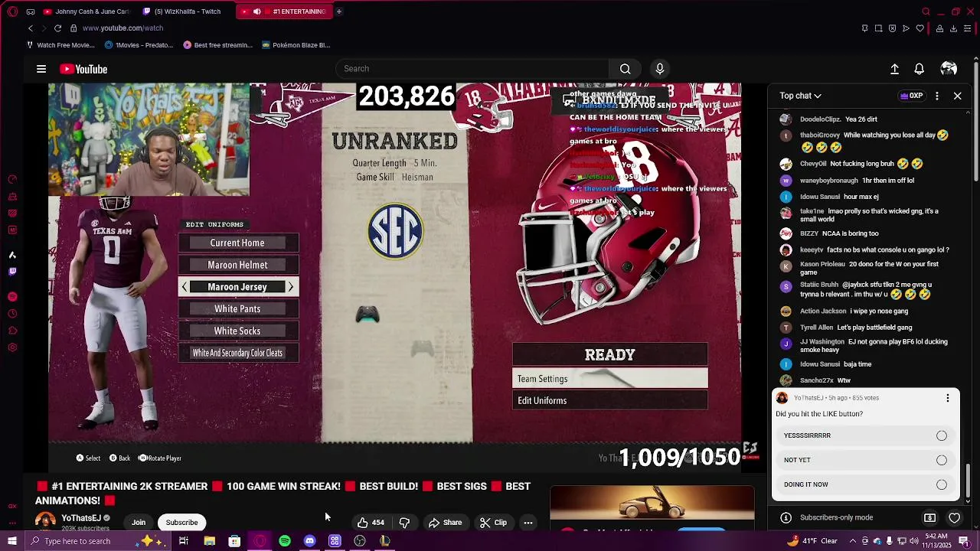The image size is (980, 551).
Task: Share the video
Action: click(445, 523)
